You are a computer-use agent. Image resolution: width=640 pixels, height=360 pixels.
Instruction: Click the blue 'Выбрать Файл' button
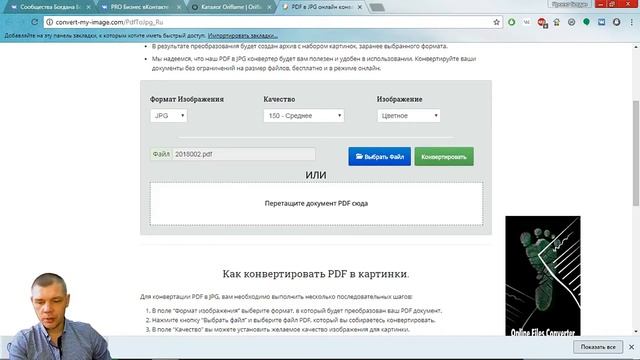pyautogui.click(x=380, y=156)
